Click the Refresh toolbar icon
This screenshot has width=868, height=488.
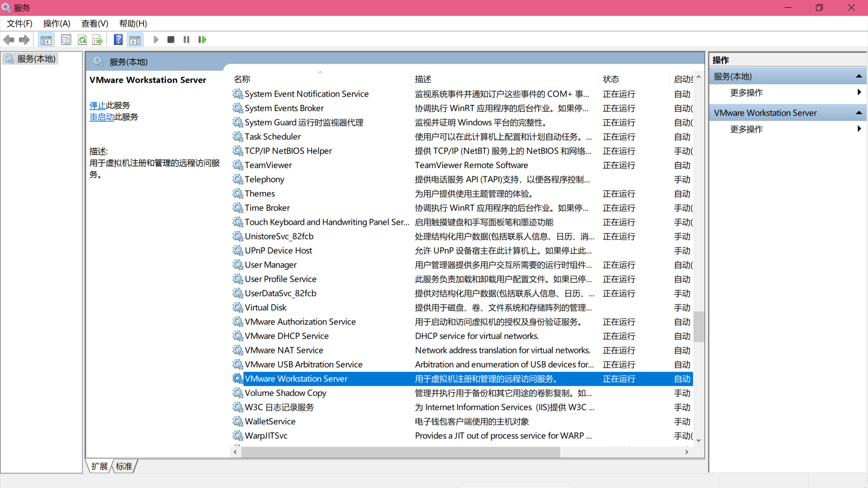(x=82, y=40)
